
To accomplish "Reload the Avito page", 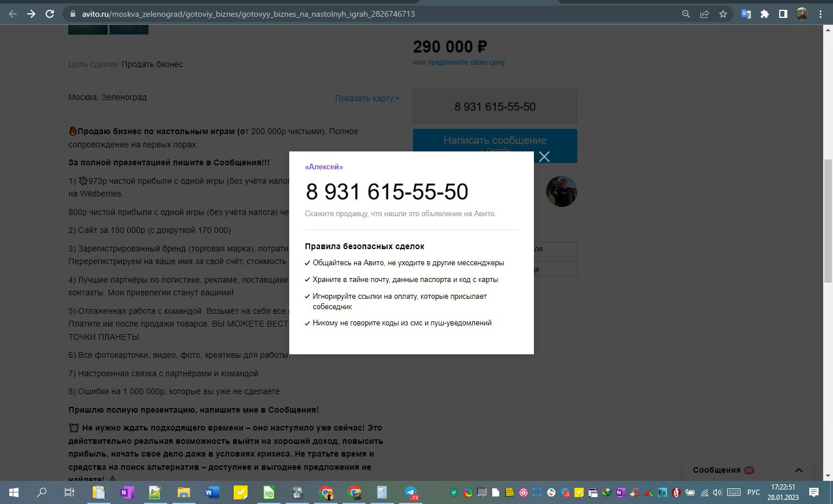I will coord(50,14).
